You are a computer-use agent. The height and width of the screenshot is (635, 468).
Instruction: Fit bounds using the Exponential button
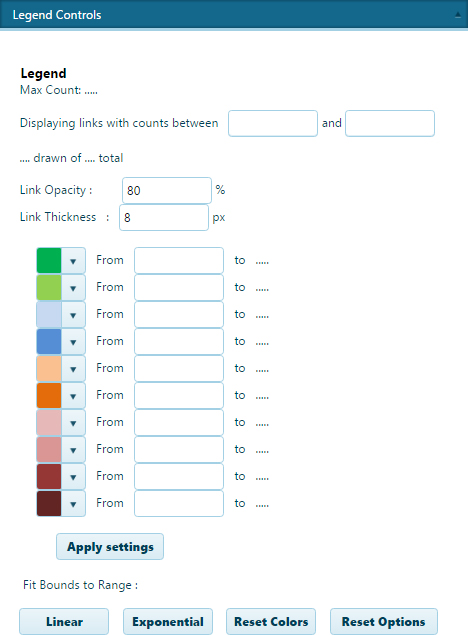click(x=168, y=621)
